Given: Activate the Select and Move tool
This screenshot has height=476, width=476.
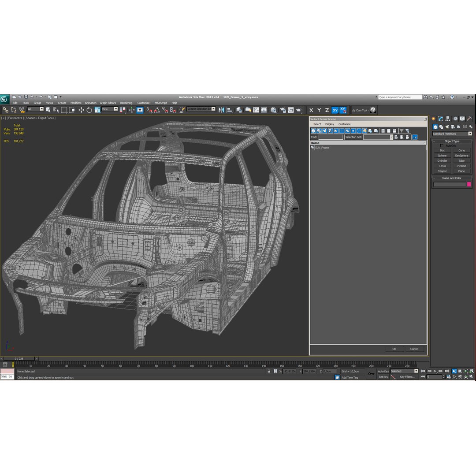Looking at the screenshot, I should [81, 110].
